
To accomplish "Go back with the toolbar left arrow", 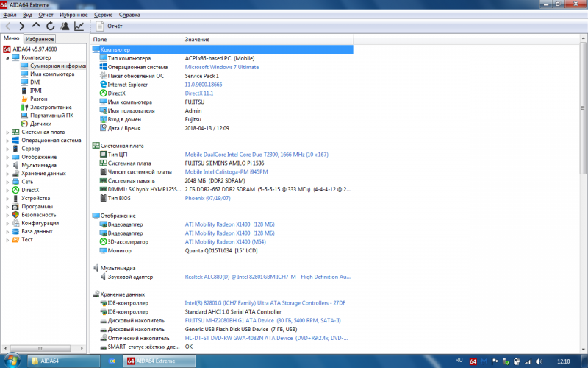I will click(7, 26).
